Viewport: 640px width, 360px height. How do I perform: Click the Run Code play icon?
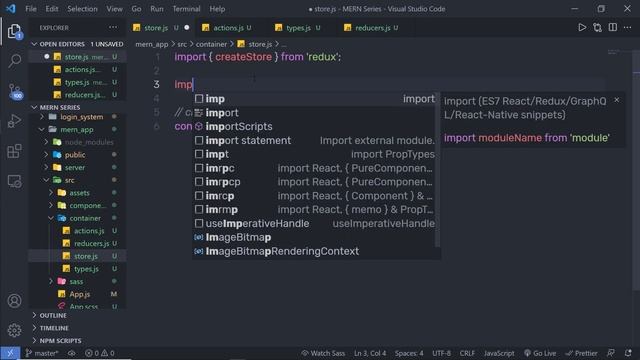[582, 27]
